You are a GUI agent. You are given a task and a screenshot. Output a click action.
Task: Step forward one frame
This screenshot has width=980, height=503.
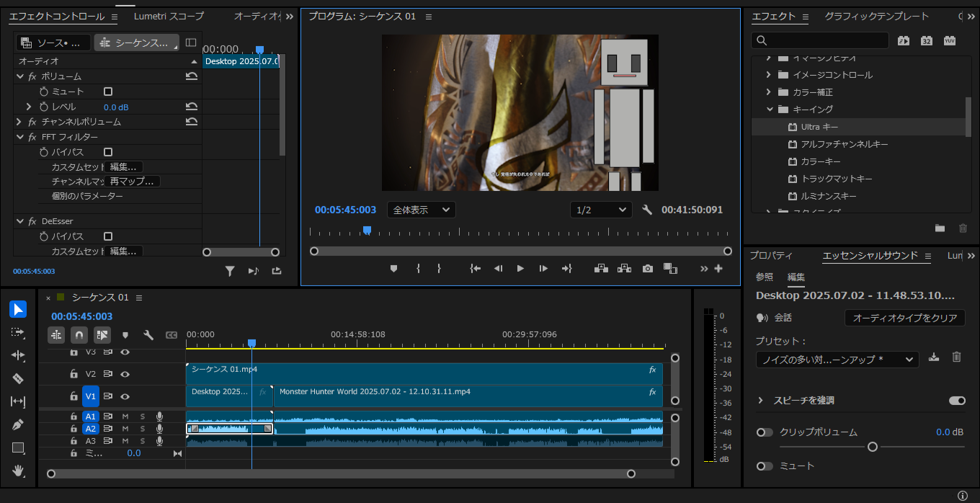click(x=543, y=268)
